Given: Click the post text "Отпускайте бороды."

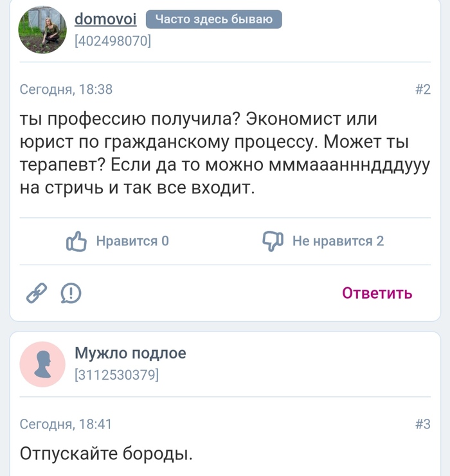Looking at the screenshot, I should [107, 454].
